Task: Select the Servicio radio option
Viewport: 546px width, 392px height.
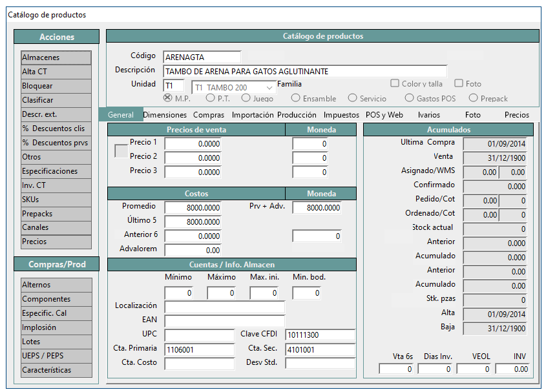Action: pyautogui.click(x=352, y=98)
